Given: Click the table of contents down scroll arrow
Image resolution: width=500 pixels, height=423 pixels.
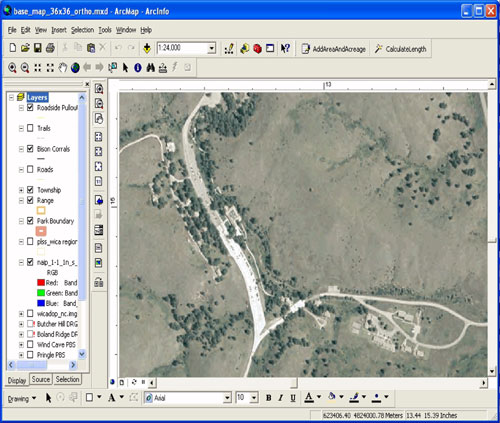Looking at the screenshot, I should pos(82,354).
